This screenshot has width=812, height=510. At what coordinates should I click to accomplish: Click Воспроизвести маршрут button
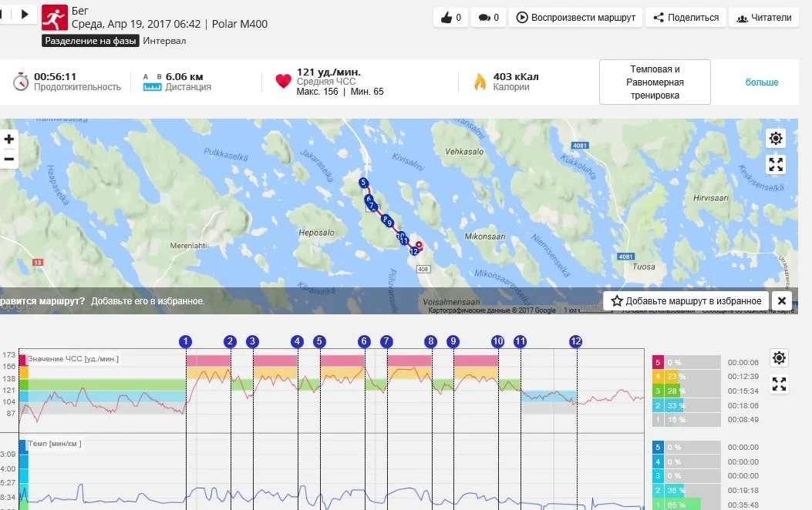[575, 18]
